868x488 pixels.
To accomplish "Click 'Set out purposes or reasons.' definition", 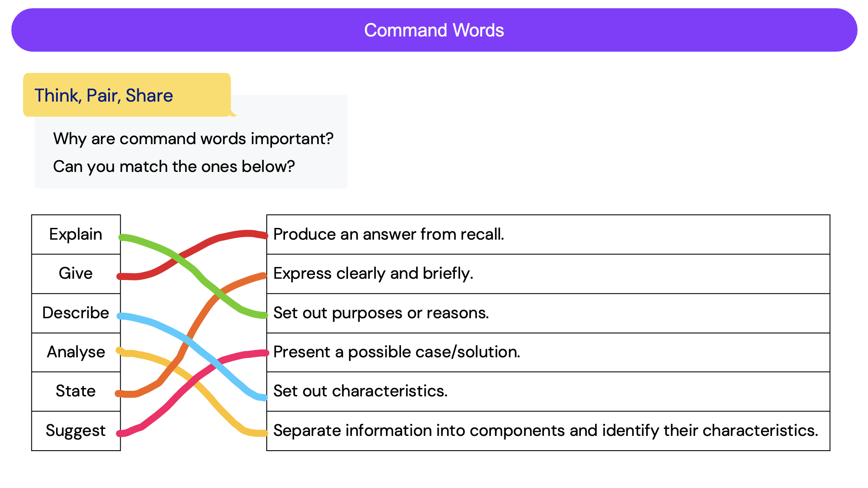I will [381, 313].
